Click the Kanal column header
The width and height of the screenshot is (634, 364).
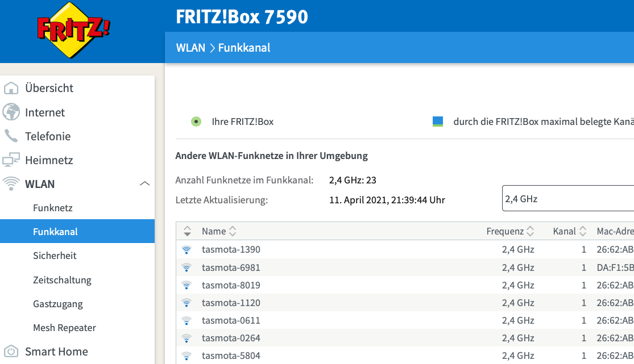[565, 231]
